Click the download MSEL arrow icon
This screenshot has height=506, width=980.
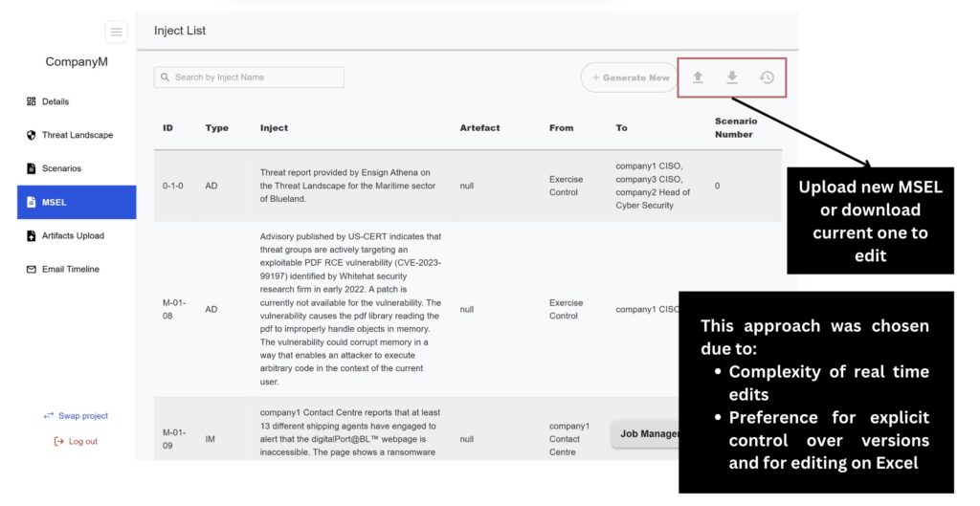[x=732, y=77]
